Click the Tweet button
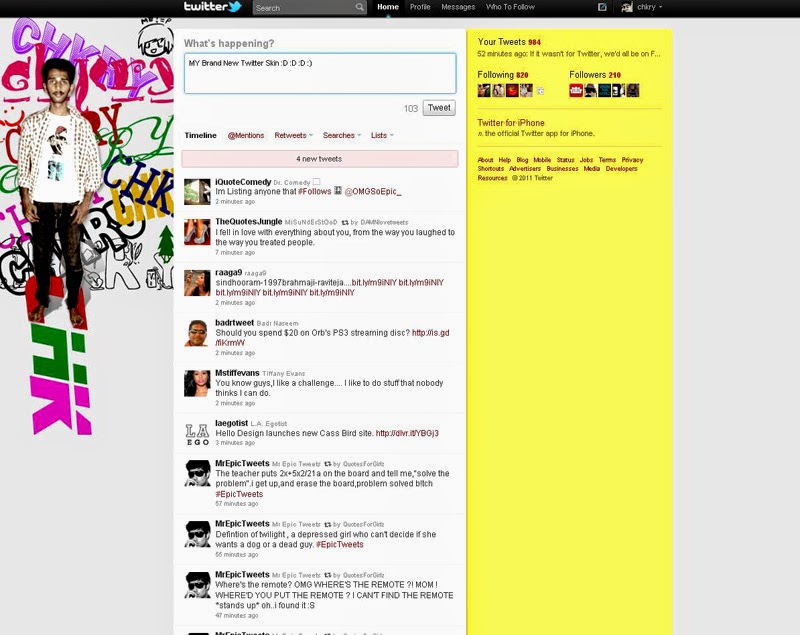 (x=439, y=108)
